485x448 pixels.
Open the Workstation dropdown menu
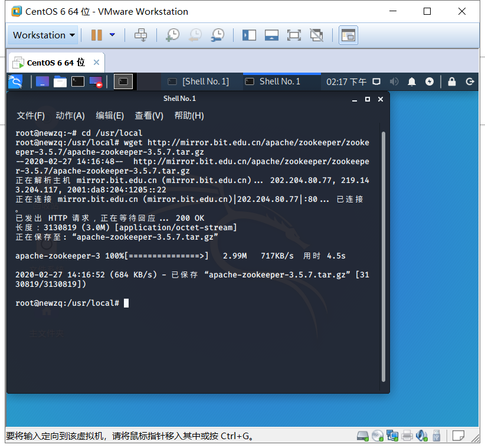click(43, 35)
